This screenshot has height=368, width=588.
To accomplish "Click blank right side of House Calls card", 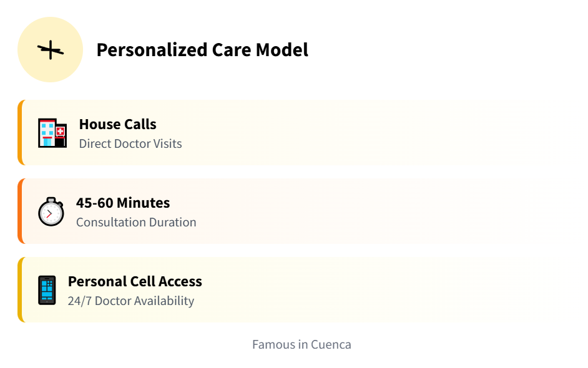I will pos(437,132).
